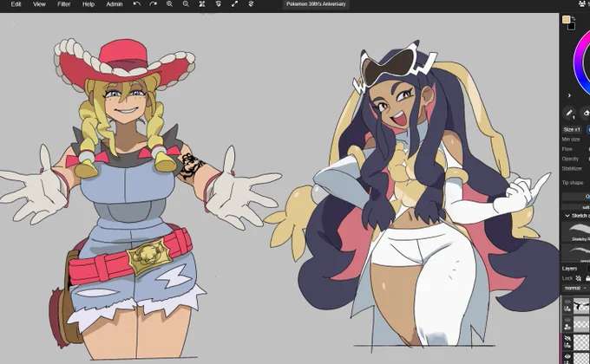Toggle the padlock layer lock icon
Viewport: 590px width, 364px height.
pyautogui.click(x=587, y=278)
